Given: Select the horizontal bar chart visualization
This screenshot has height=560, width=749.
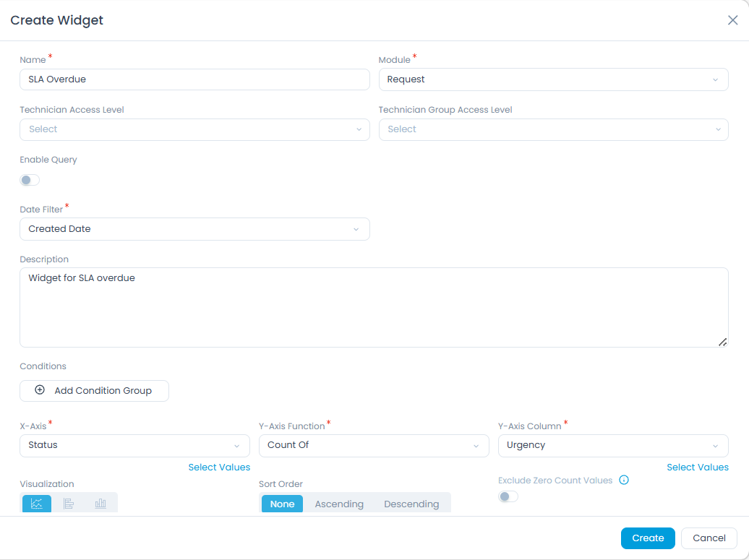Looking at the screenshot, I should (x=68, y=503).
